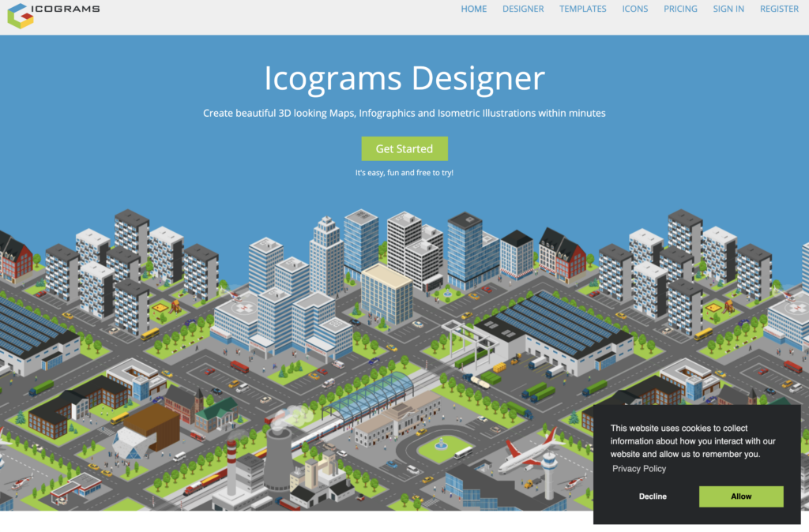The width and height of the screenshot is (809, 532).
Task: Allow cookies with the green button
Action: click(741, 496)
